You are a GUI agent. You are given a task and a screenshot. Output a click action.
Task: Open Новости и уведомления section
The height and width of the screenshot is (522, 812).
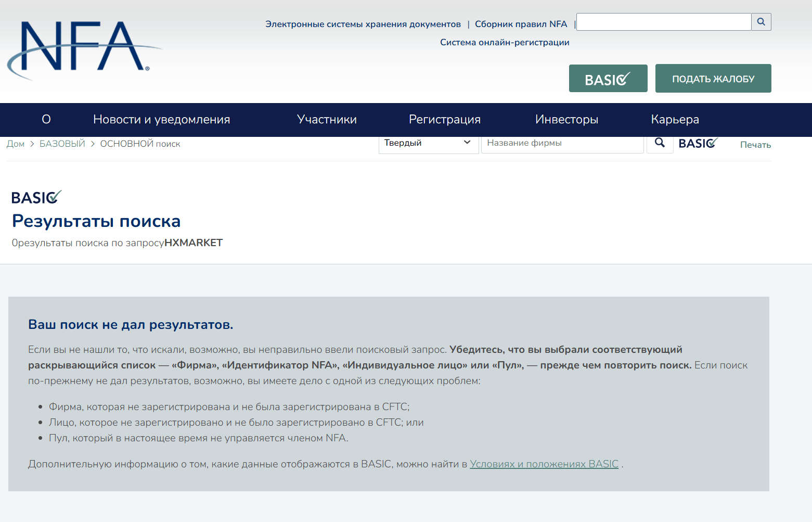161,119
